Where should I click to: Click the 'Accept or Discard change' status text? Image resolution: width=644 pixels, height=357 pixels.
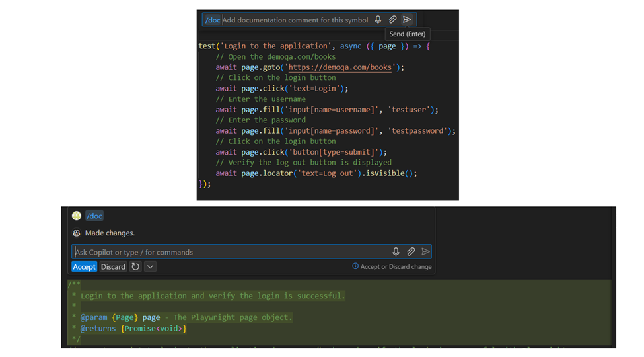click(396, 267)
